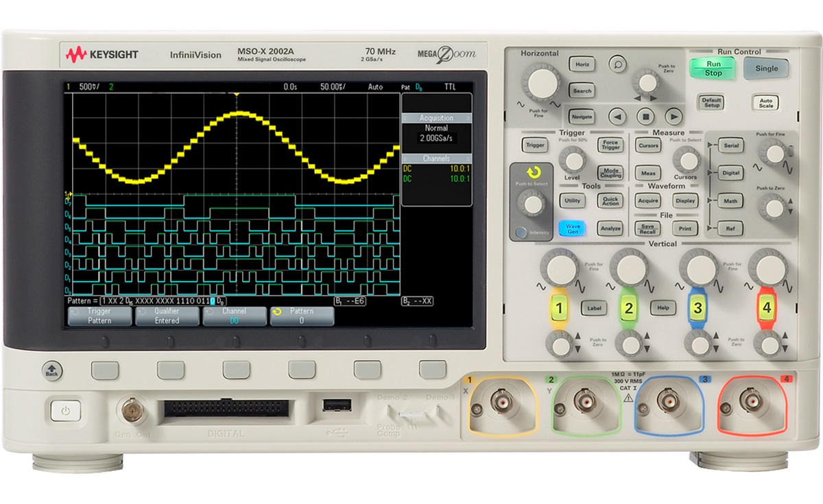Open the Utility menu
The image size is (823, 504).
click(x=572, y=201)
